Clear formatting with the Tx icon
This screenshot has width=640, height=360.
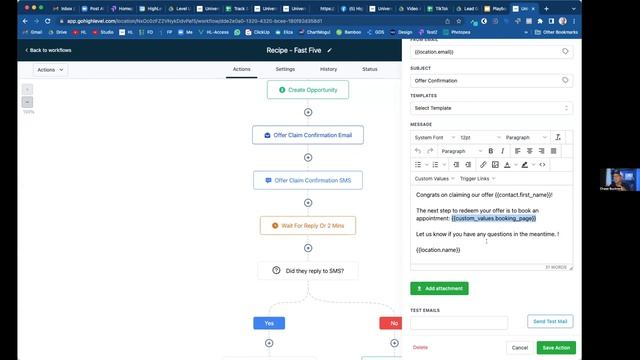click(x=558, y=137)
